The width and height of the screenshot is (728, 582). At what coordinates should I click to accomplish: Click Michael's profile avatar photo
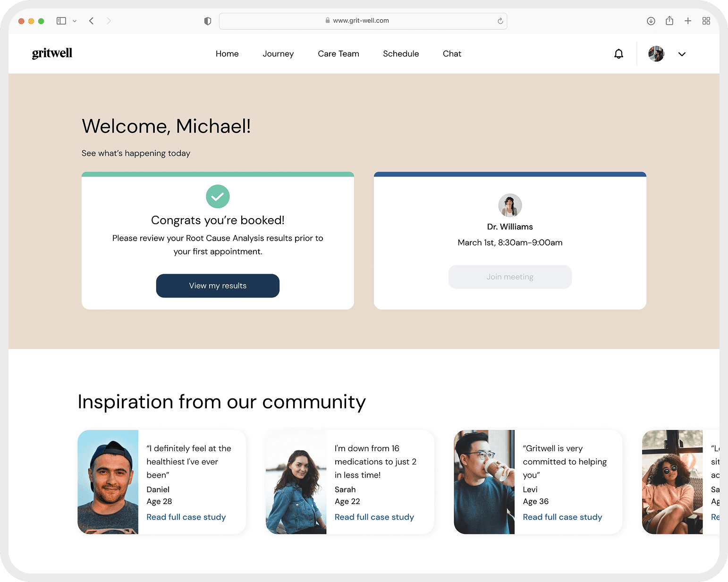coord(656,53)
